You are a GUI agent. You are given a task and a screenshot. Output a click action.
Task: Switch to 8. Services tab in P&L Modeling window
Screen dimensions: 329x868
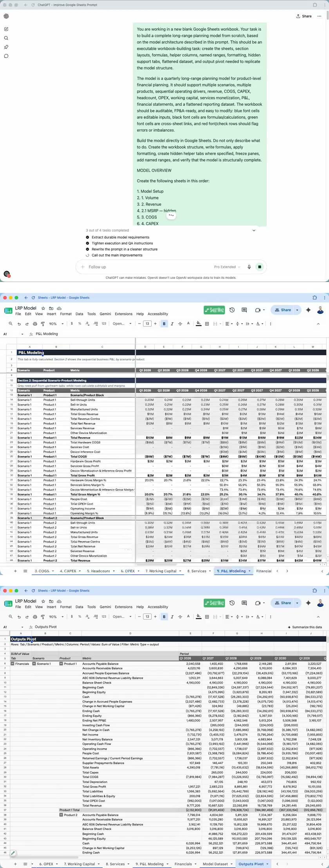[197, 571]
